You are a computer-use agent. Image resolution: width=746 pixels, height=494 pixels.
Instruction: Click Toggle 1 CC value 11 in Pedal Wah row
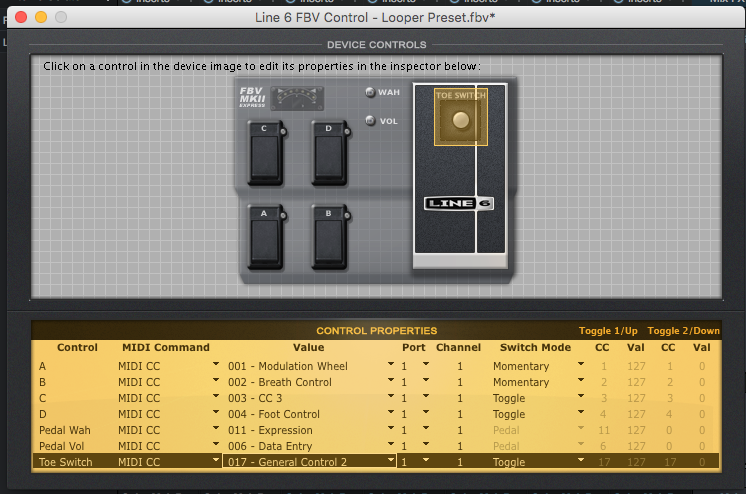click(x=604, y=430)
